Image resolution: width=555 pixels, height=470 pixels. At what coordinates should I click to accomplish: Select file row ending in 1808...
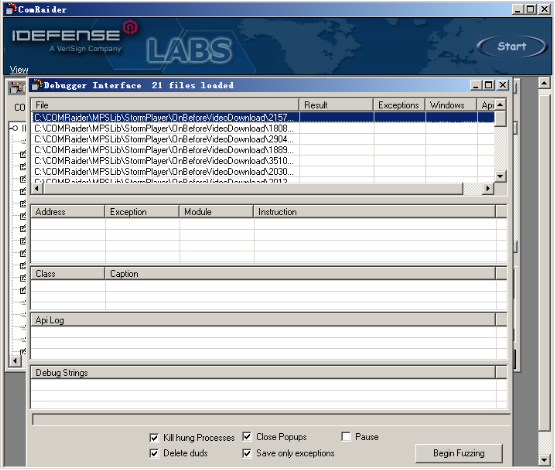(x=263, y=128)
